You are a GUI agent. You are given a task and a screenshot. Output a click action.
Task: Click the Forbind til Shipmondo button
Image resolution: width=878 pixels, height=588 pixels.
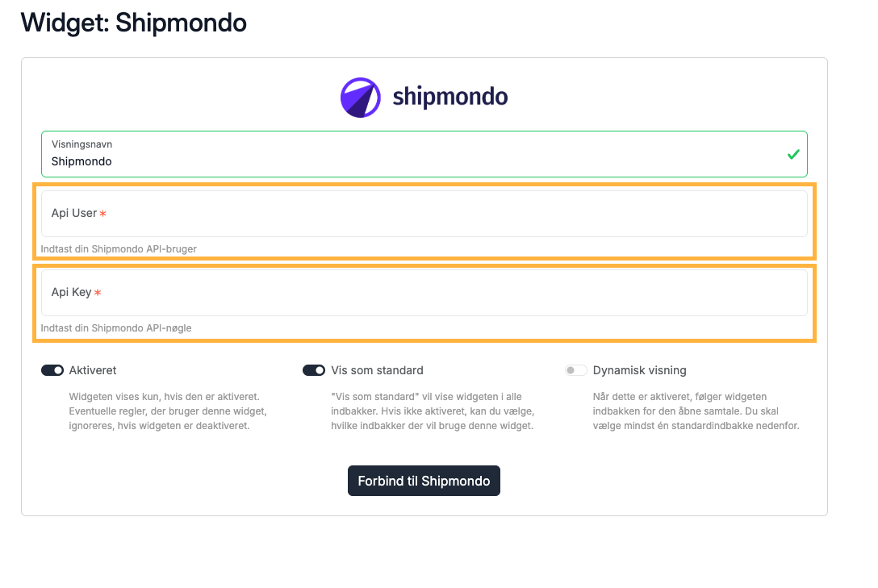pyautogui.click(x=424, y=481)
